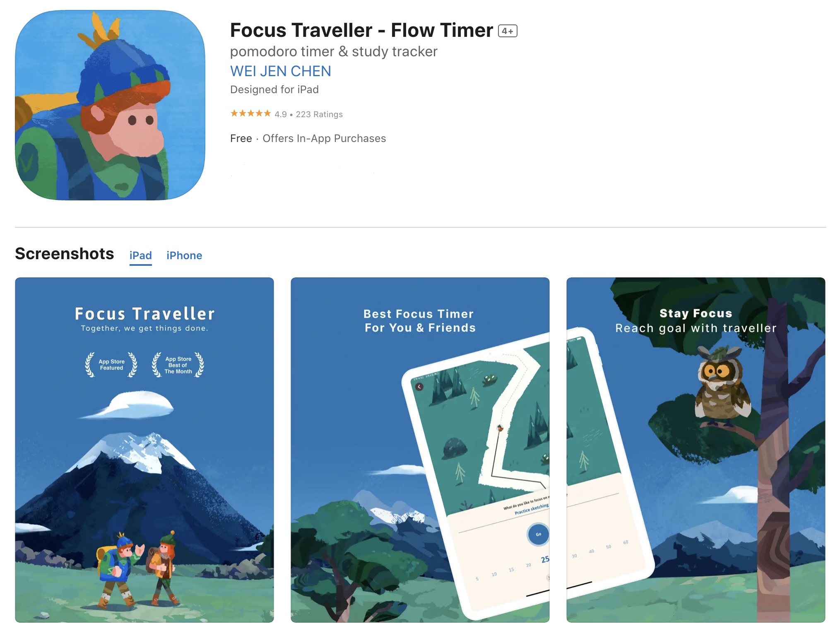840x638 pixels.
Task: Select 25 on the minutes slider
Action: pyautogui.click(x=545, y=560)
